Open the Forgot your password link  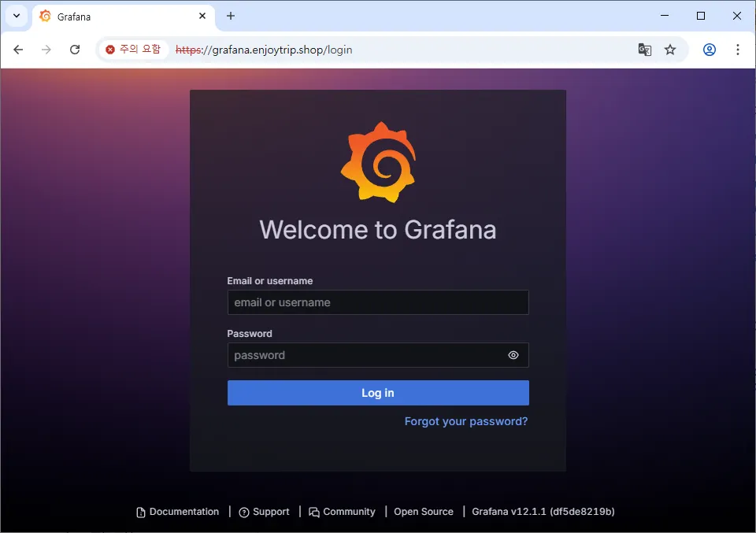pos(465,421)
